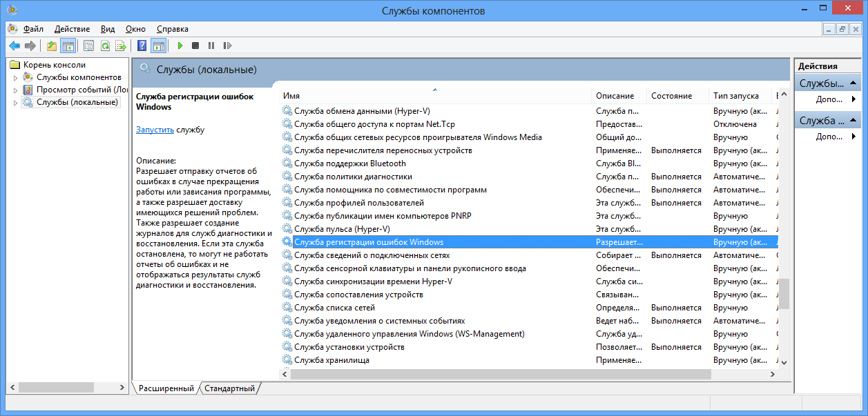Go up one level using the folder icon
This screenshot has height=416, width=868.
tap(52, 46)
